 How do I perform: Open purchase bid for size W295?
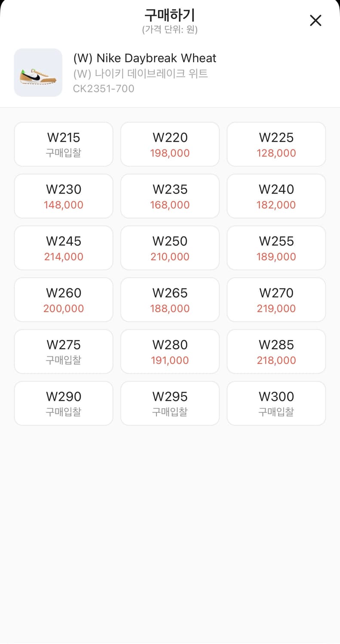pos(170,404)
